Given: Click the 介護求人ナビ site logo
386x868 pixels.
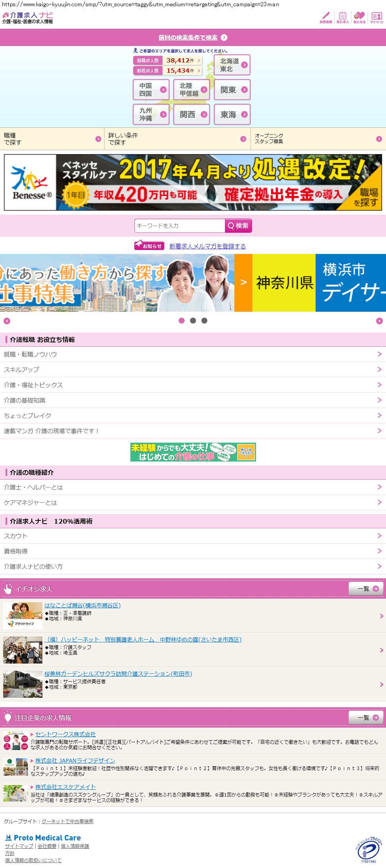Looking at the screenshot, I should tap(27, 18).
